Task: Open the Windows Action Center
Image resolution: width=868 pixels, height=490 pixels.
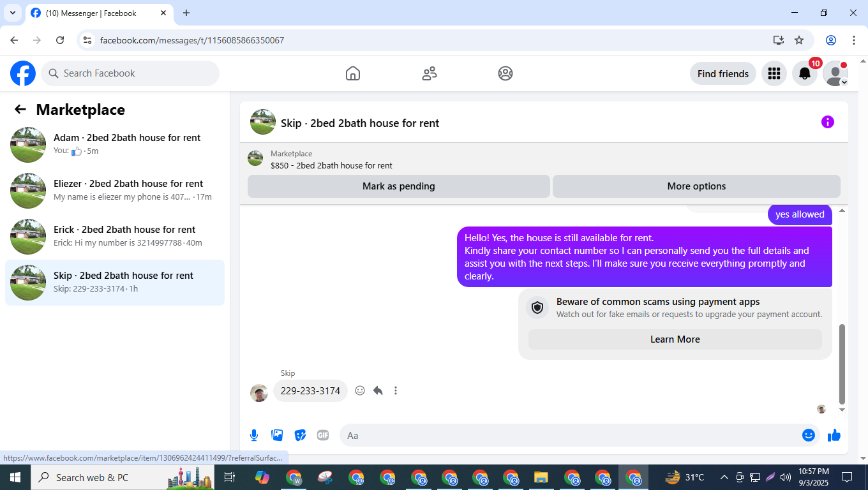Action: click(847, 477)
